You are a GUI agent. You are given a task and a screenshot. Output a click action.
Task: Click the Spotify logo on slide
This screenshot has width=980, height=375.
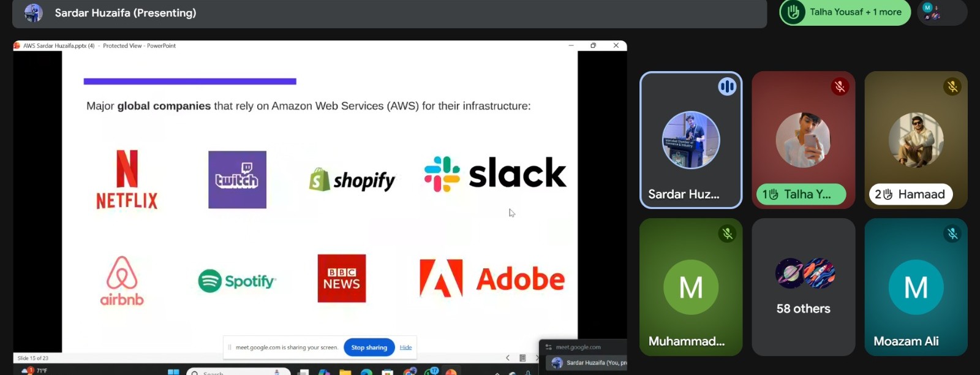point(237,281)
